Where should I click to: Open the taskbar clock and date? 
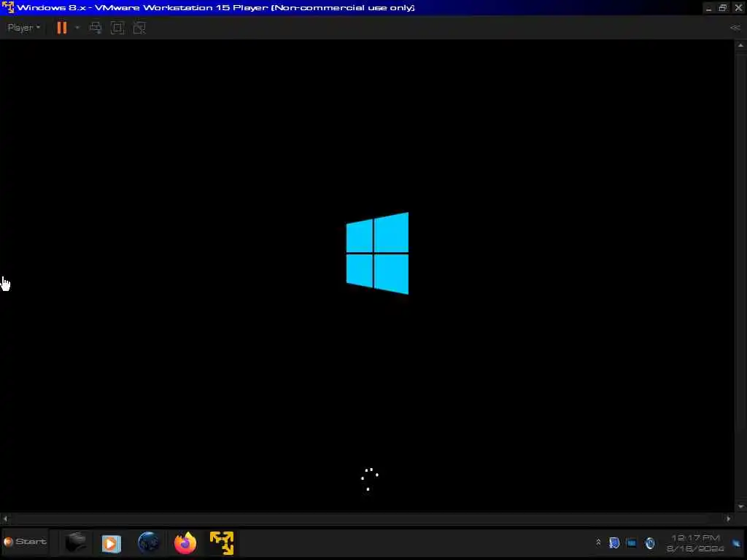coord(695,543)
